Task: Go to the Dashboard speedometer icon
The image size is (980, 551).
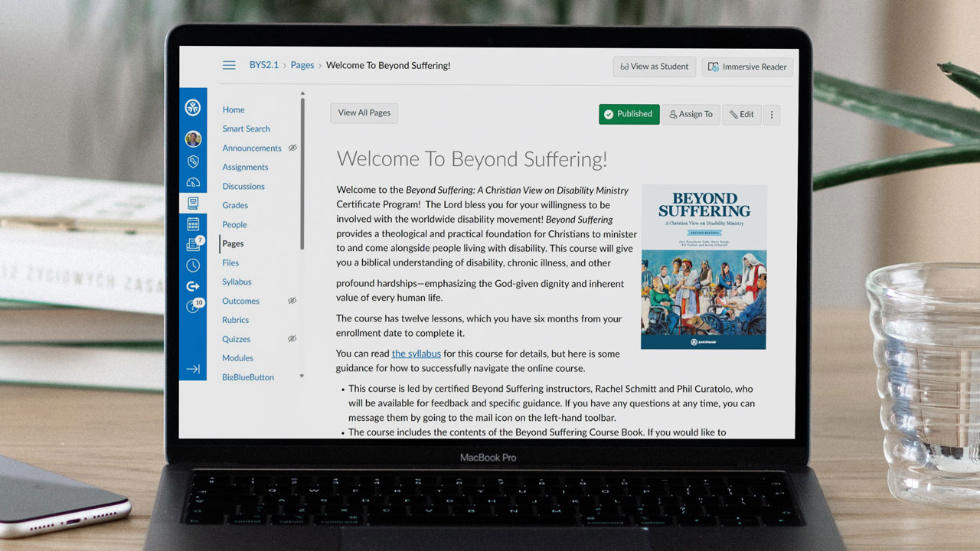Action: pyautogui.click(x=193, y=182)
